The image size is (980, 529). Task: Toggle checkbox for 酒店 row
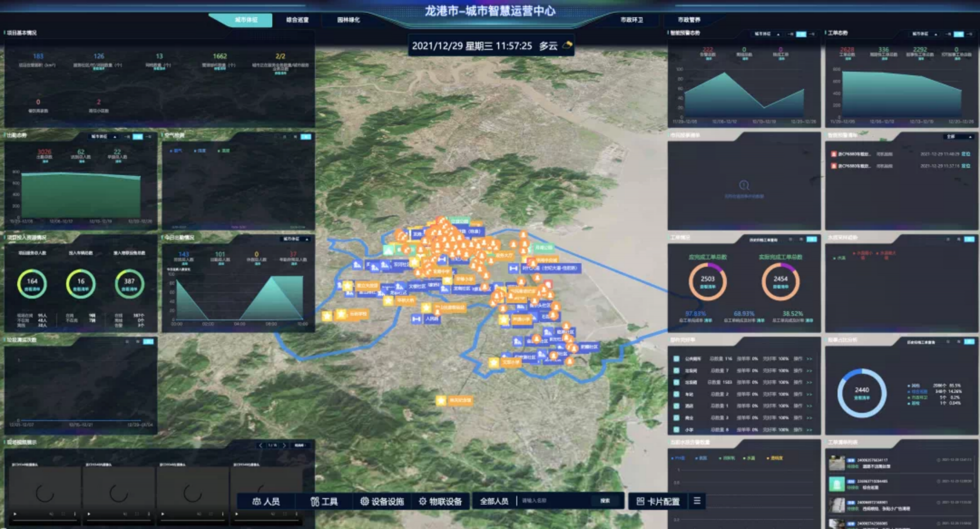click(x=676, y=406)
